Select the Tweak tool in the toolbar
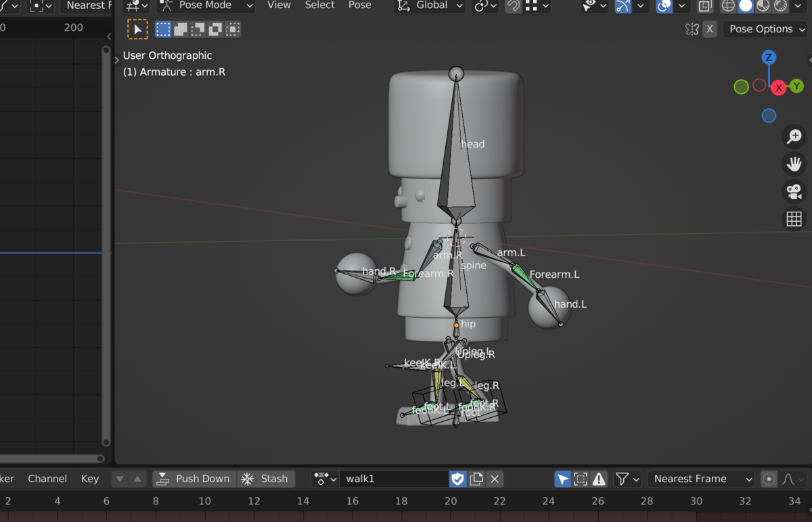This screenshot has height=522, width=812. click(x=138, y=29)
